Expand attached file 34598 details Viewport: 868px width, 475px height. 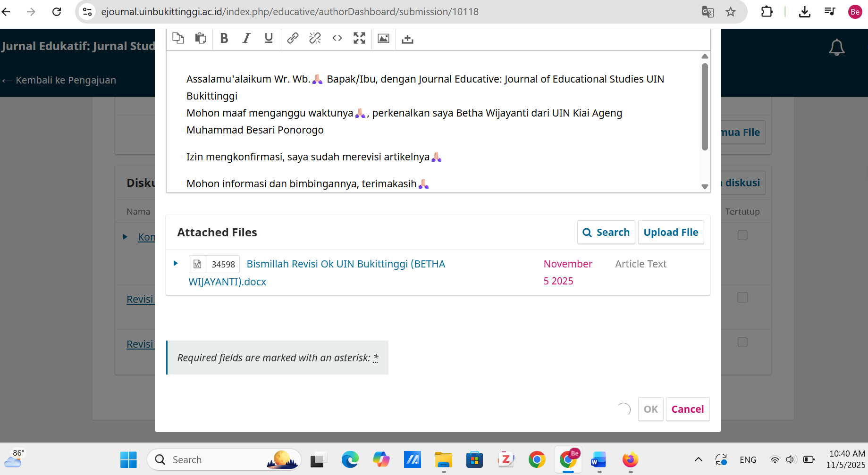[x=176, y=263]
